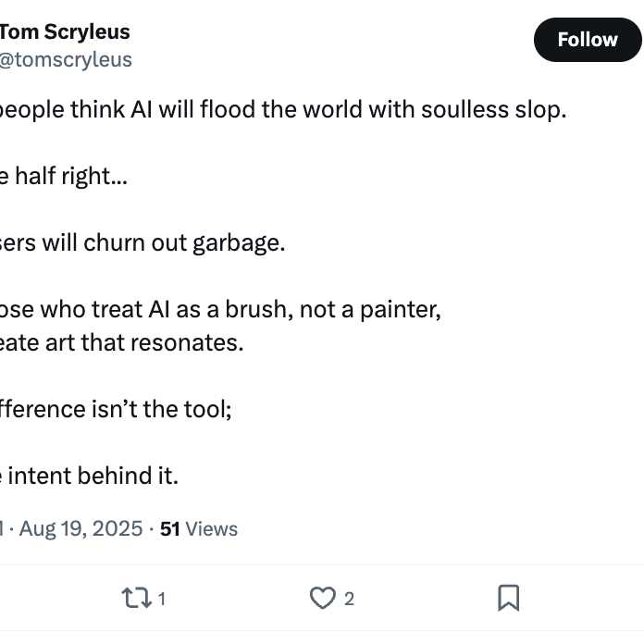Click the like count number 2
Screen dimensions: 644x644
pyautogui.click(x=349, y=600)
